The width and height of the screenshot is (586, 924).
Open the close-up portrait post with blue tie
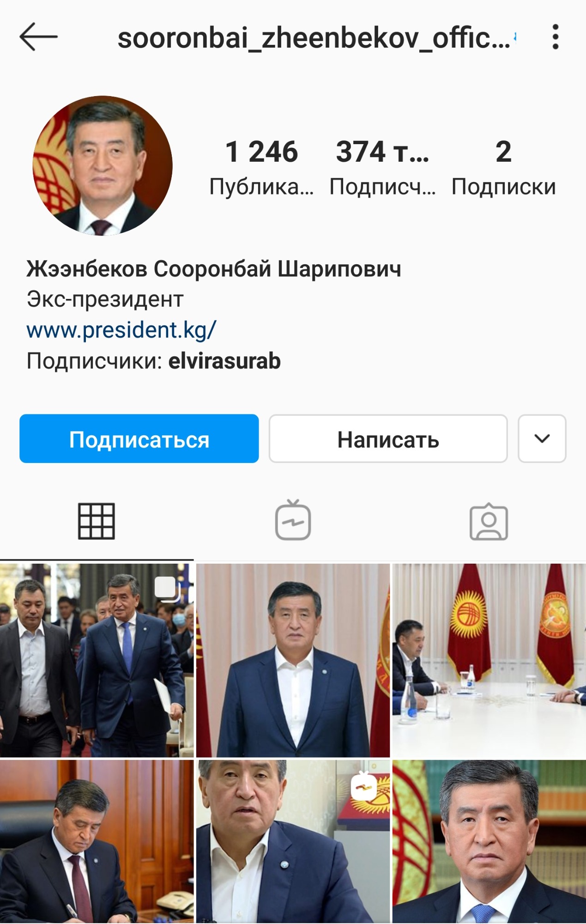point(489,842)
